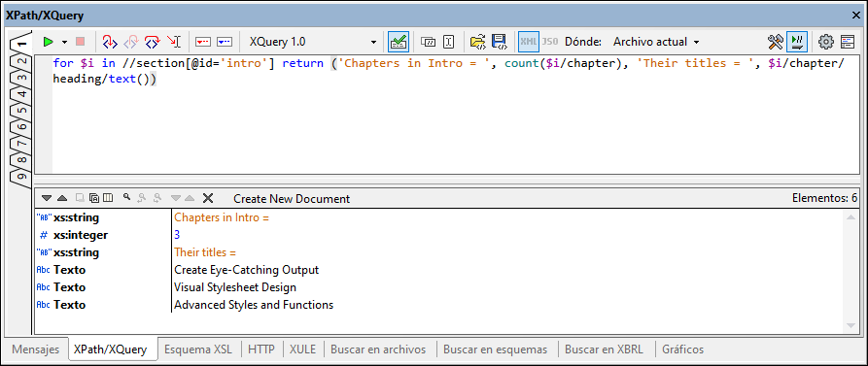The width and height of the screenshot is (868, 366).
Task: Open the settings gear icon
Action: point(826,42)
